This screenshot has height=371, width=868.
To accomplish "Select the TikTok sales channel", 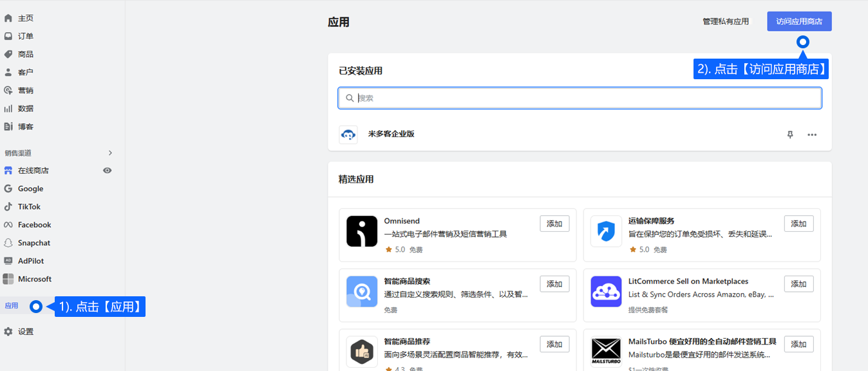I will [29, 207].
